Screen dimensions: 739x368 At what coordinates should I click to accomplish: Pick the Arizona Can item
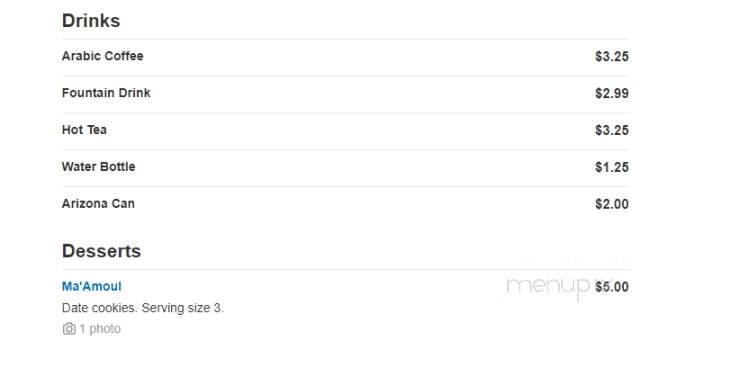98,204
